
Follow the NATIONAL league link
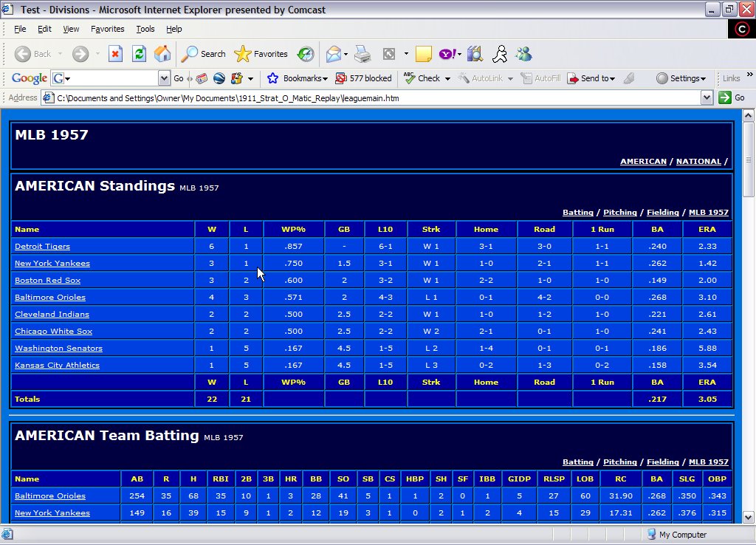tap(698, 162)
